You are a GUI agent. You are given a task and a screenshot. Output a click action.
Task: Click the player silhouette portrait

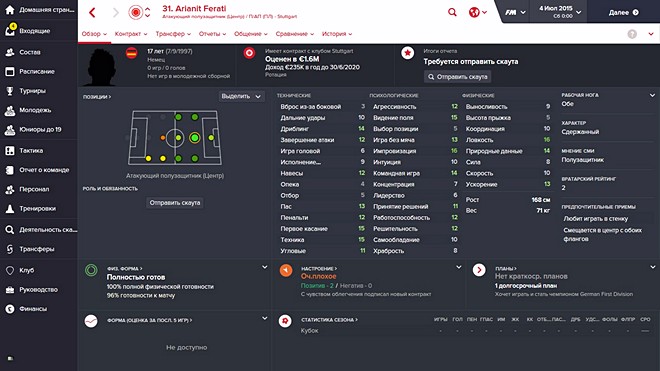[x=101, y=67]
